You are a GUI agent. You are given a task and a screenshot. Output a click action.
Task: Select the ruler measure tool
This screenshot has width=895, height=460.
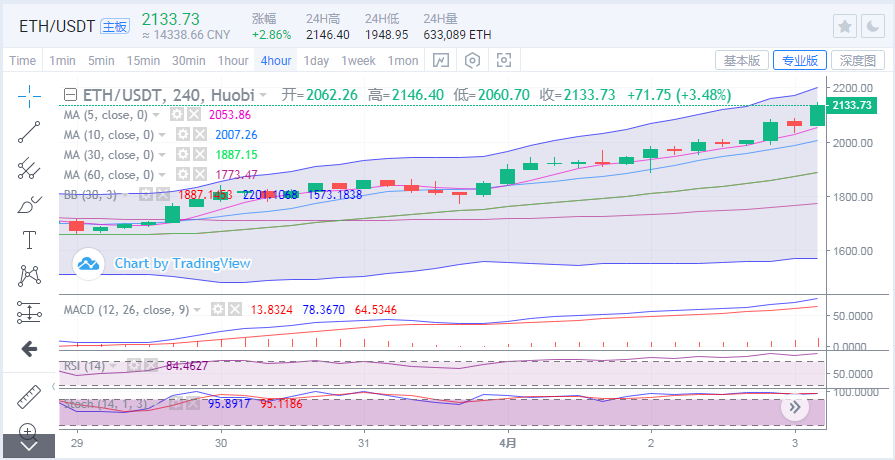coord(29,397)
